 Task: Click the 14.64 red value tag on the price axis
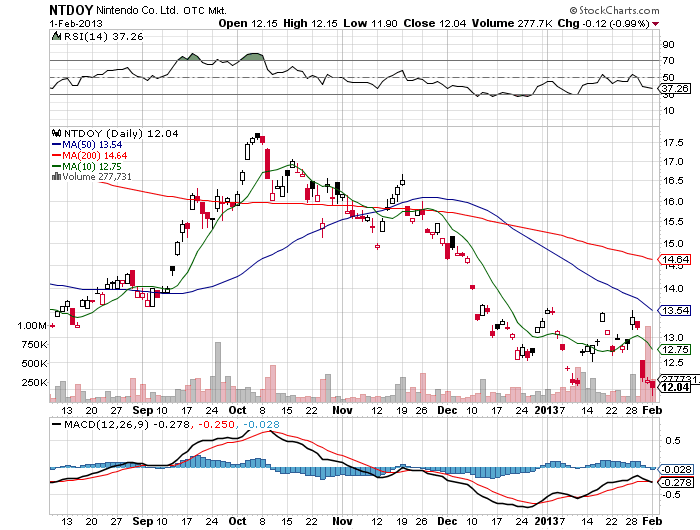tap(675, 259)
